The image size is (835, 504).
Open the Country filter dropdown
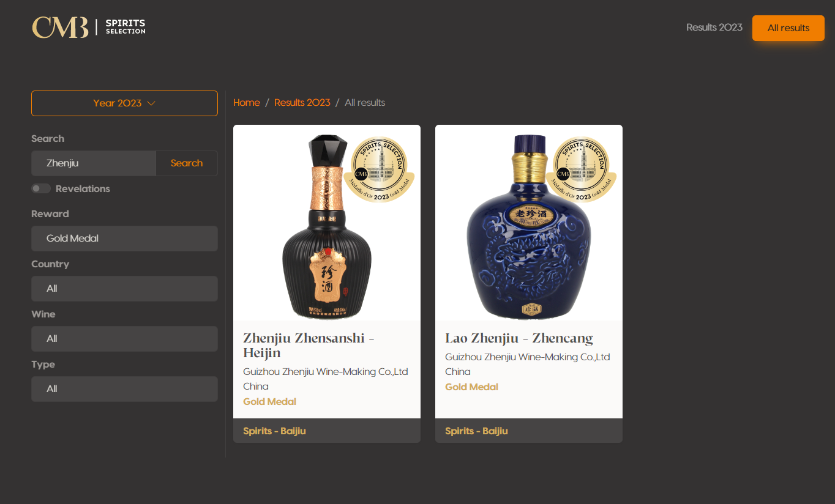(x=124, y=289)
